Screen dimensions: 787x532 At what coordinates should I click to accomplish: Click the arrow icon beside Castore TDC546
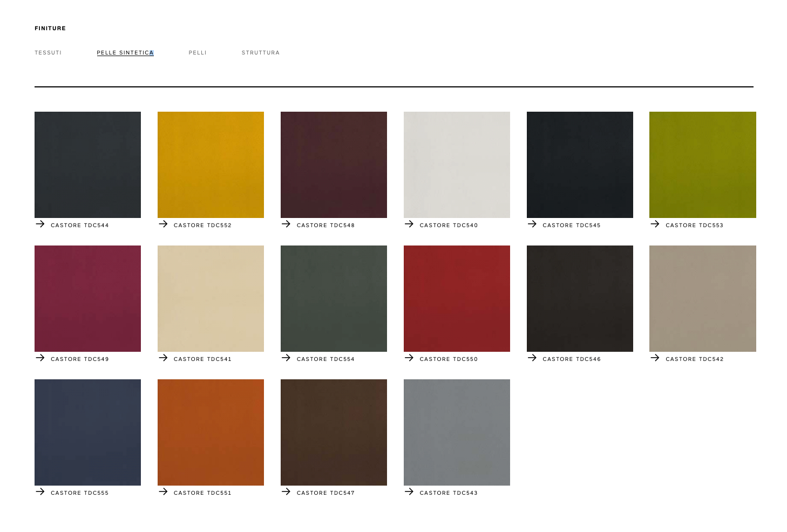click(x=532, y=358)
